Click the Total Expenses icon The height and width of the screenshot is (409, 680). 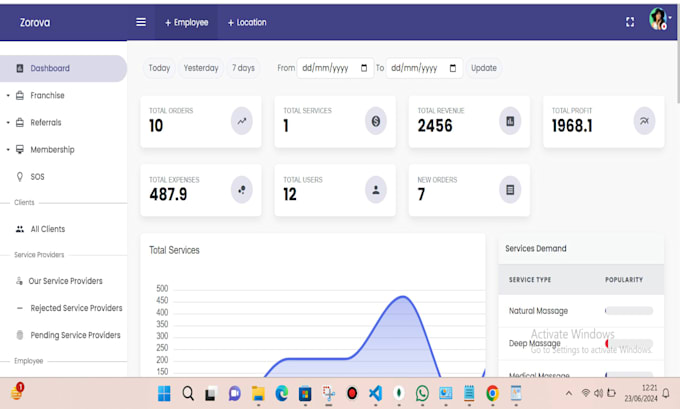[x=242, y=190]
